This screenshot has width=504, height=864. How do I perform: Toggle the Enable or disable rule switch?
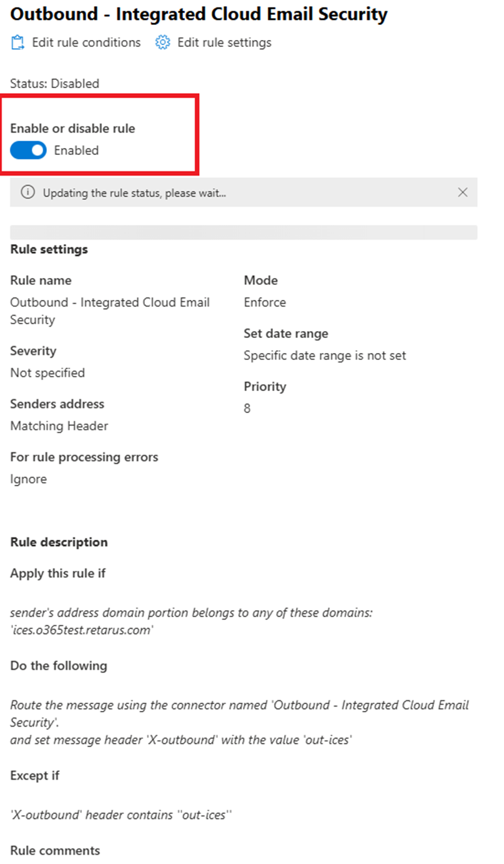28,151
